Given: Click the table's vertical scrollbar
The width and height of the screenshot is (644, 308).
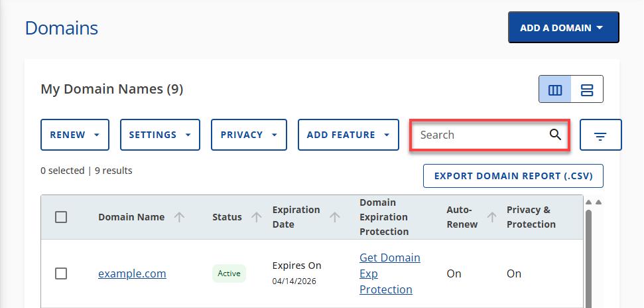Looking at the screenshot, I should coord(588,259).
